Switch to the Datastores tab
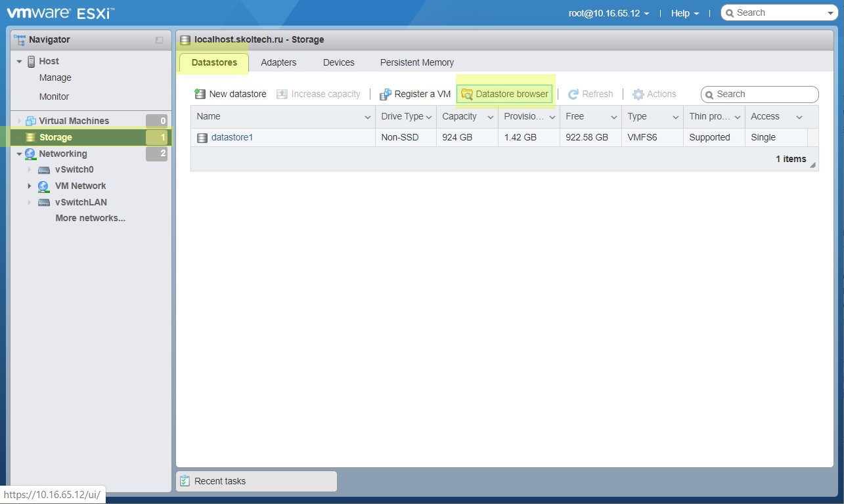The width and height of the screenshot is (844, 504). pyautogui.click(x=214, y=62)
